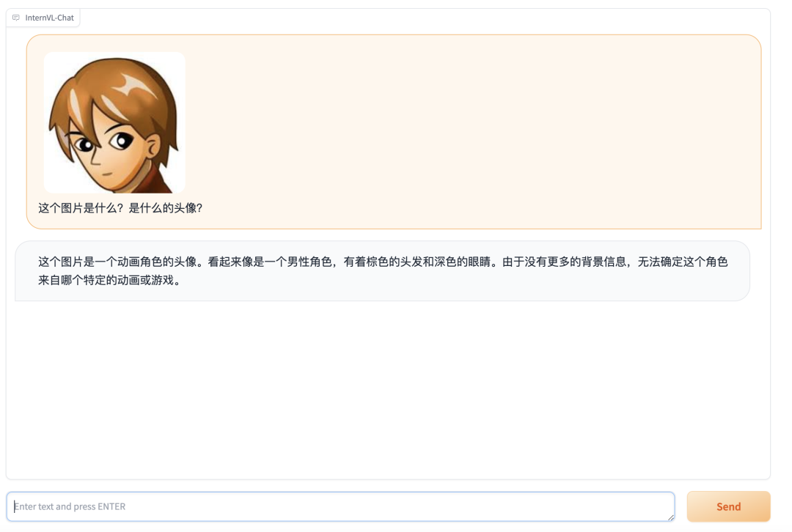
Task: Click the gray reply bubble's empty right edge
Action: [738, 271]
